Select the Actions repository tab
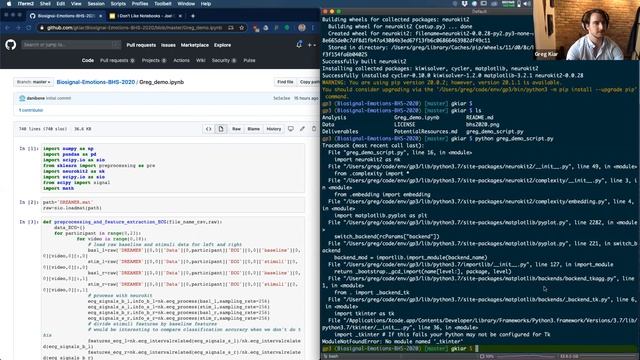Viewport: 640px width, 360px height. [x=181, y=60]
